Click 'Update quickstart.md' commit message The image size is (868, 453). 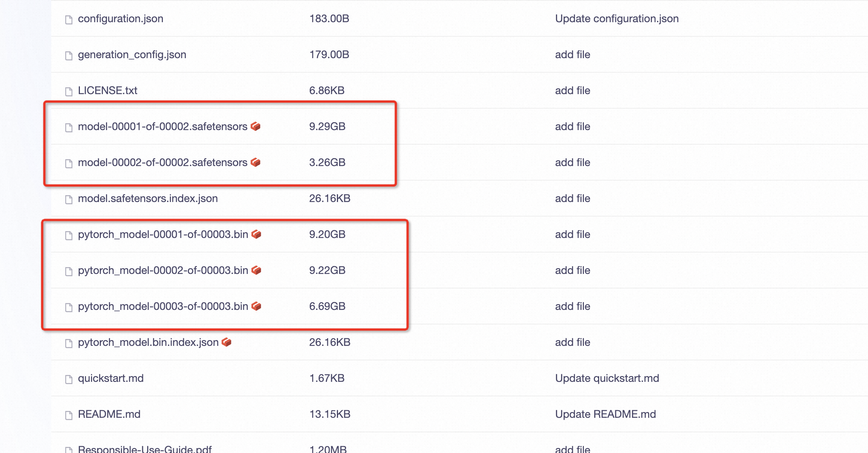(607, 378)
